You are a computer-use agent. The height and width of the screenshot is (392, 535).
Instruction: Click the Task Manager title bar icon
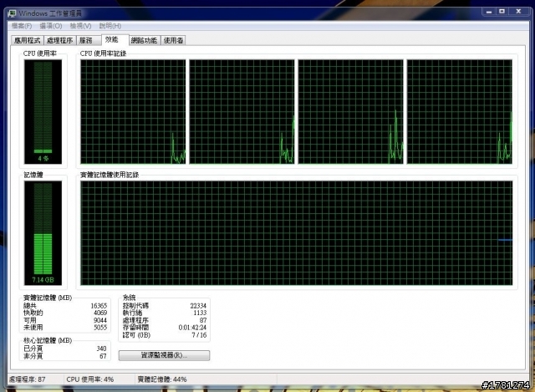coord(12,13)
